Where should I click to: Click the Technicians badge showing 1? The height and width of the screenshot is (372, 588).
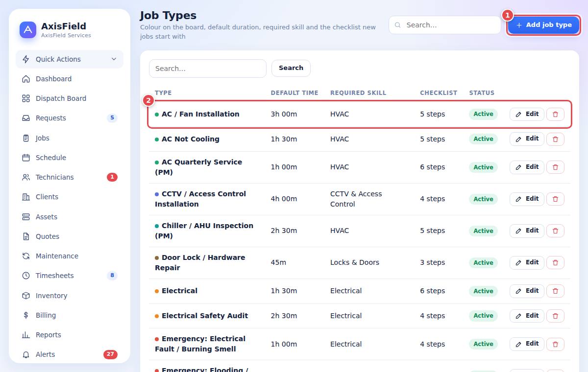point(112,177)
